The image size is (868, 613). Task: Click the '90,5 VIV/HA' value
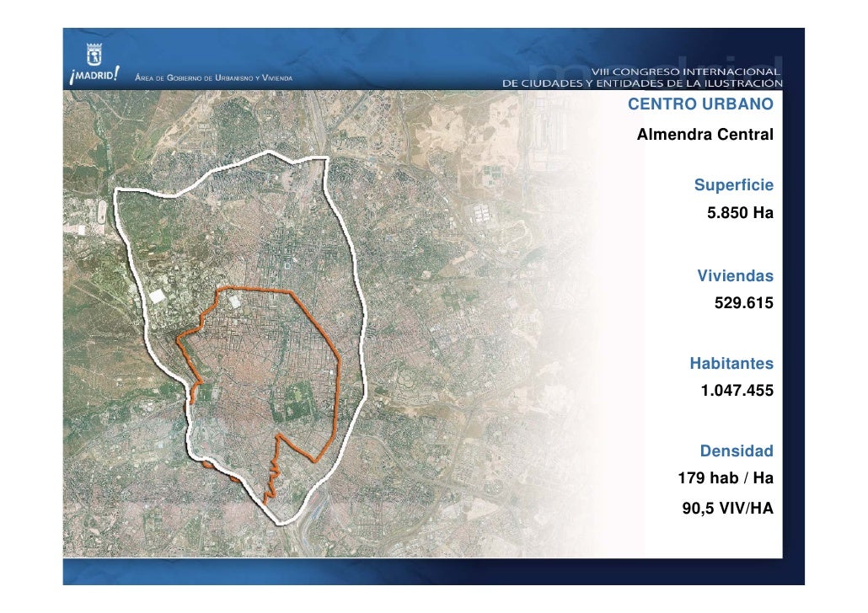point(727,508)
